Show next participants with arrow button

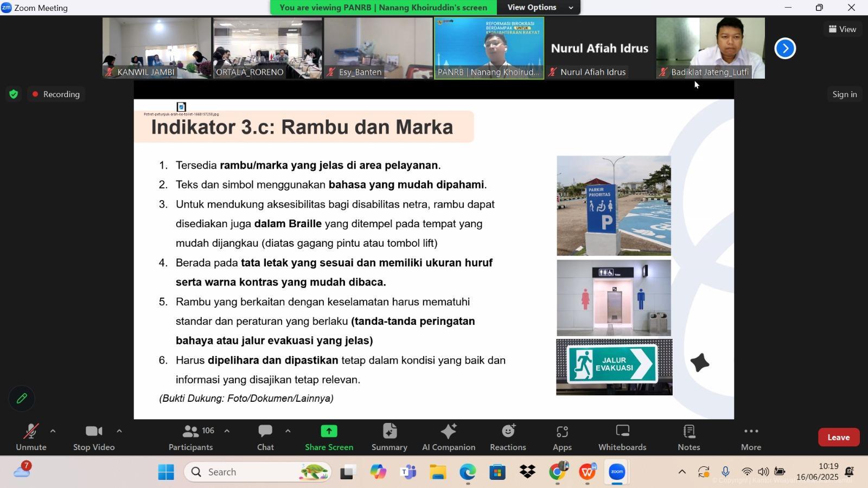(785, 48)
